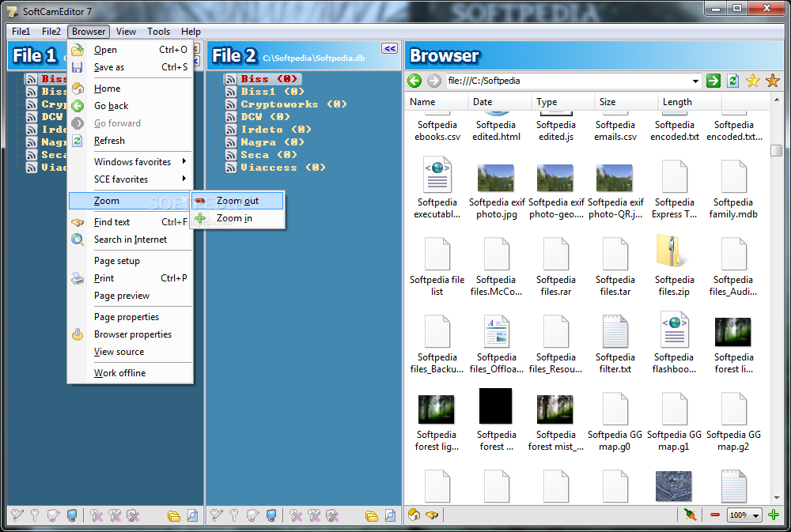
Task: Open Browser properties menu entry
Action: click(x=131, y=335)
